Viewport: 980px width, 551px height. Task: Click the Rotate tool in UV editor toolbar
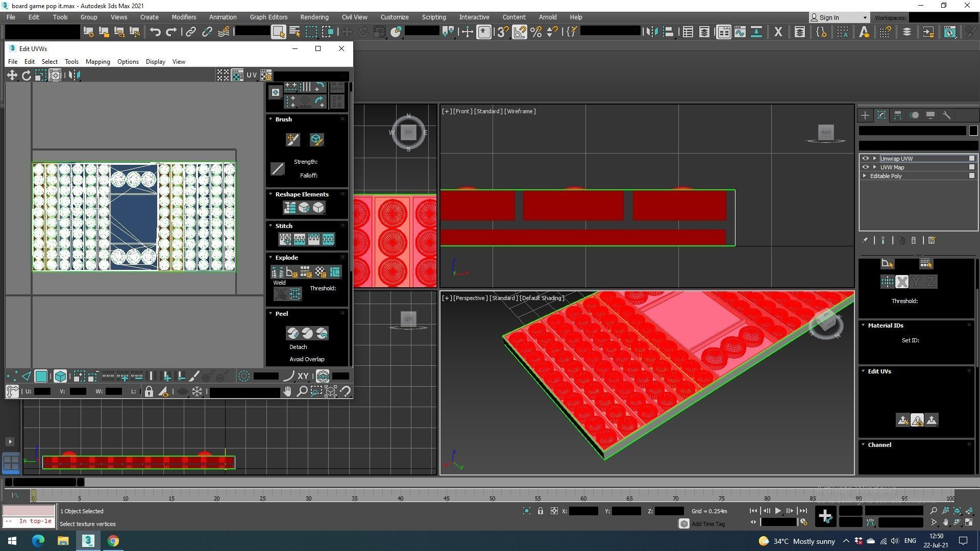26,76
